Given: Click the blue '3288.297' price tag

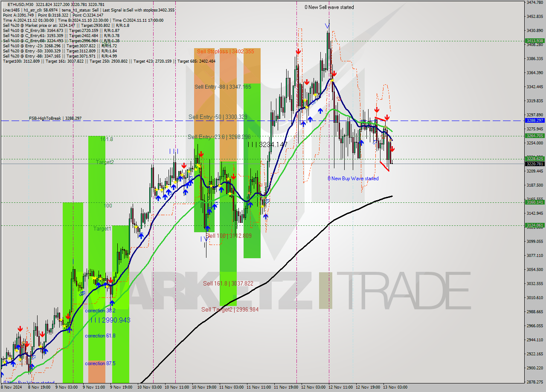Looking at the screenshot, I should pyautogui.click(x=534, y=121).
